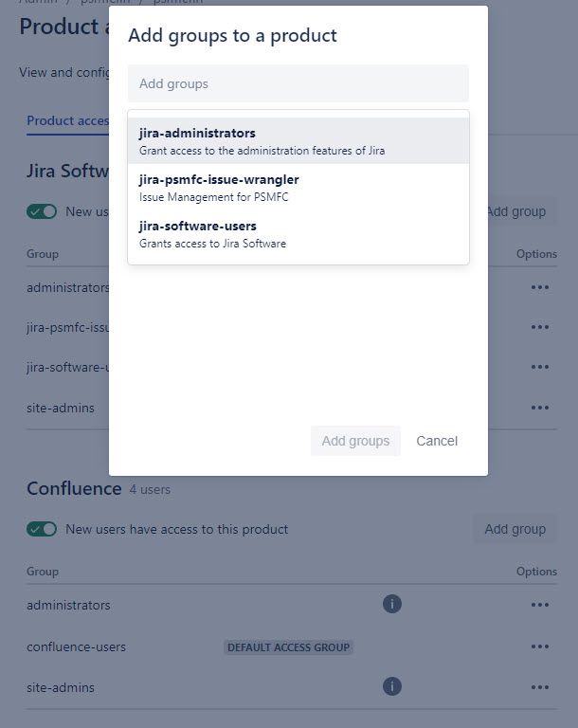The height and width of the screenshot is (728, 578).
Task: Click Add groups confirm button
Action: 355,441
